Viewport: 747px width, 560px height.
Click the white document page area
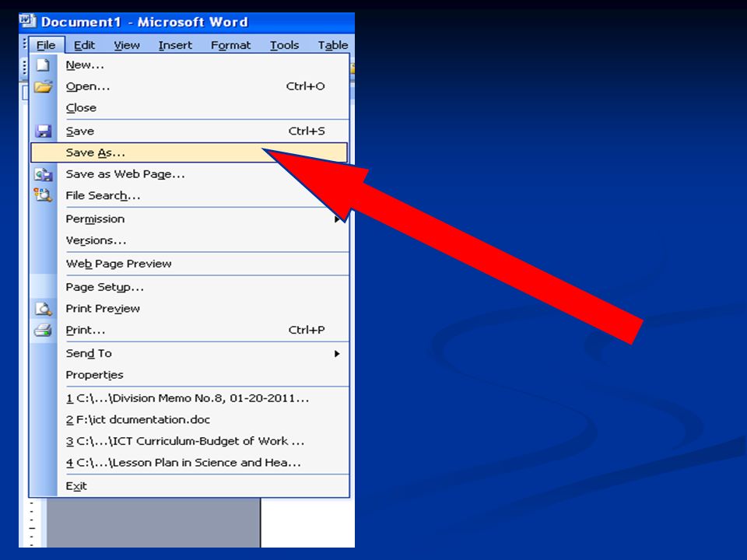pos(308,523)
